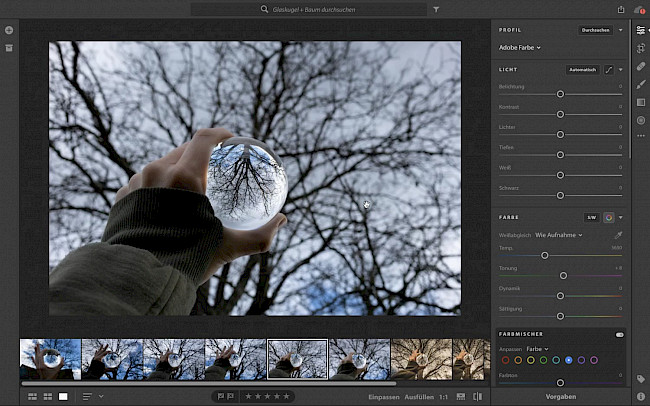Open the tone curve in Licht panel
This screenshot has width=650, height=406.
point(608,69)
